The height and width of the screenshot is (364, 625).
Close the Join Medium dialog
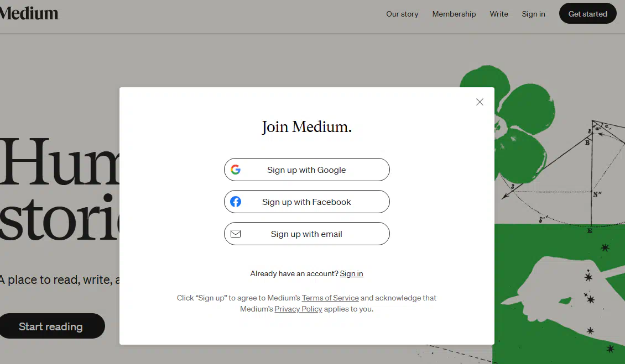tap(480, 102)
